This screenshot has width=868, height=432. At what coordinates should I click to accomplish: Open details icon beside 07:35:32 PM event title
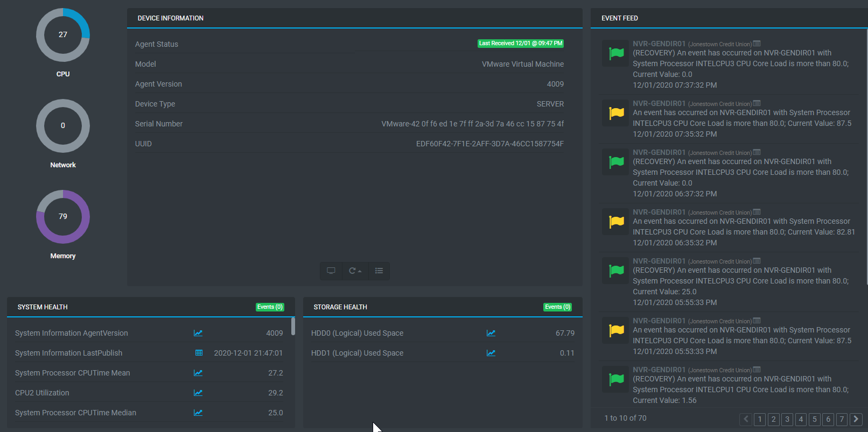pyautogui.click(x=757, y=103)
